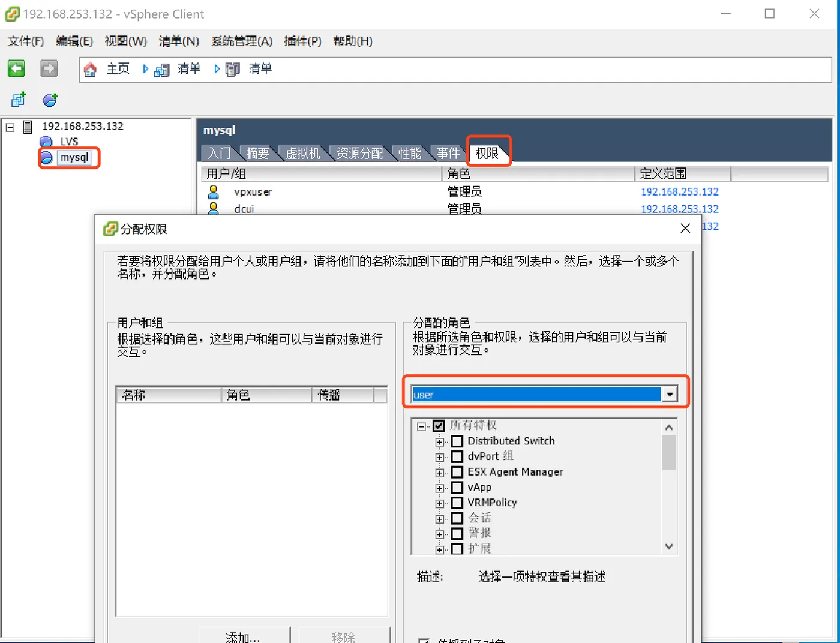Click 主页 in the breadcrumb bar
The height and width of the screenshot is (643, 840).
coord(118,69)
